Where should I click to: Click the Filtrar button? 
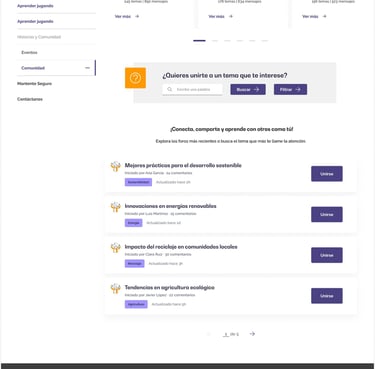click(x=290, y=89)
